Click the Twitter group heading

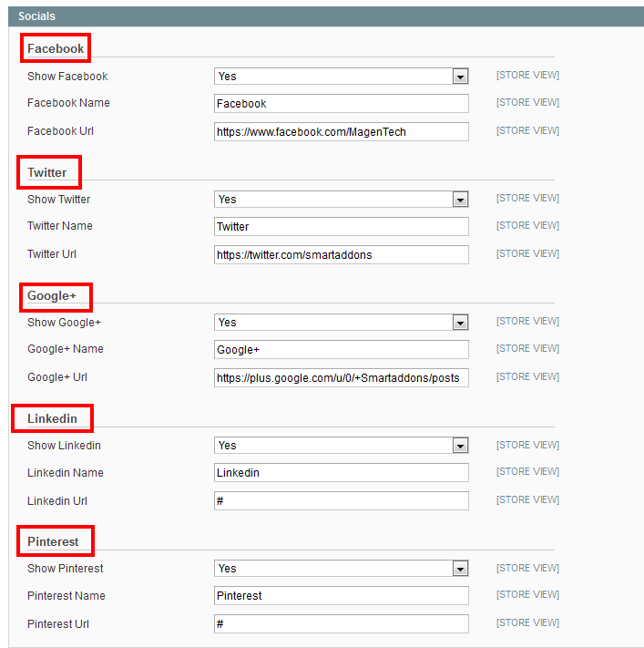(46, 172)
